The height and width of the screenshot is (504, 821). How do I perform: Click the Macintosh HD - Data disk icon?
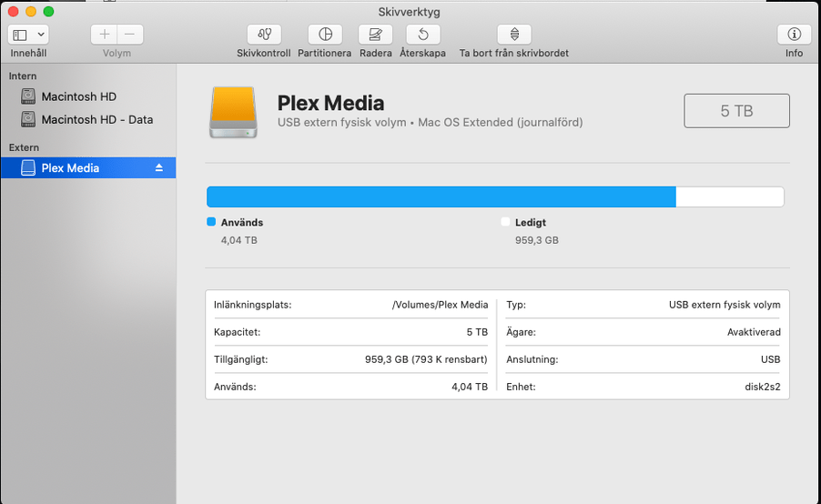(28, 119)
